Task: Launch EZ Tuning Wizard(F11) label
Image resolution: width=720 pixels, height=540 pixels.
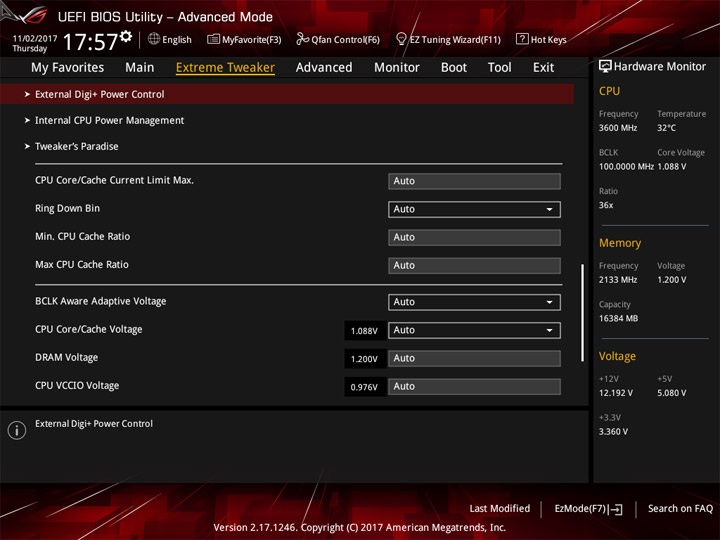Action: coord(455,40)
